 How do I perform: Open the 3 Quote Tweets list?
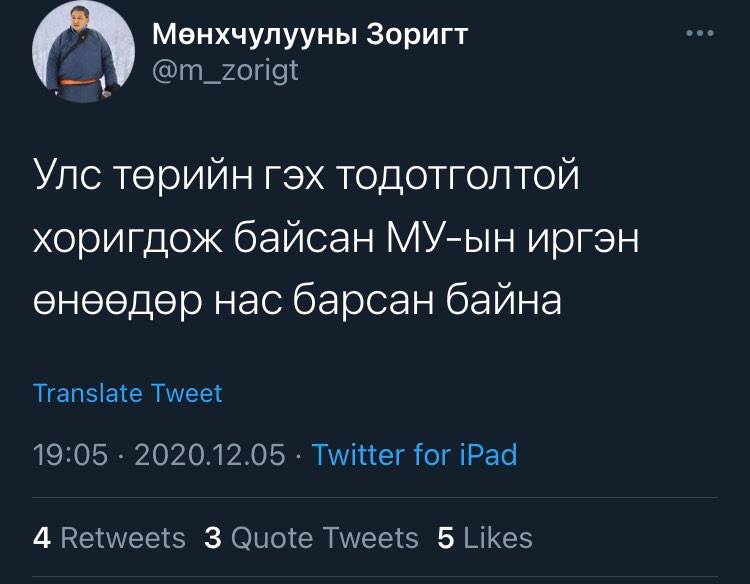[311, 537]
